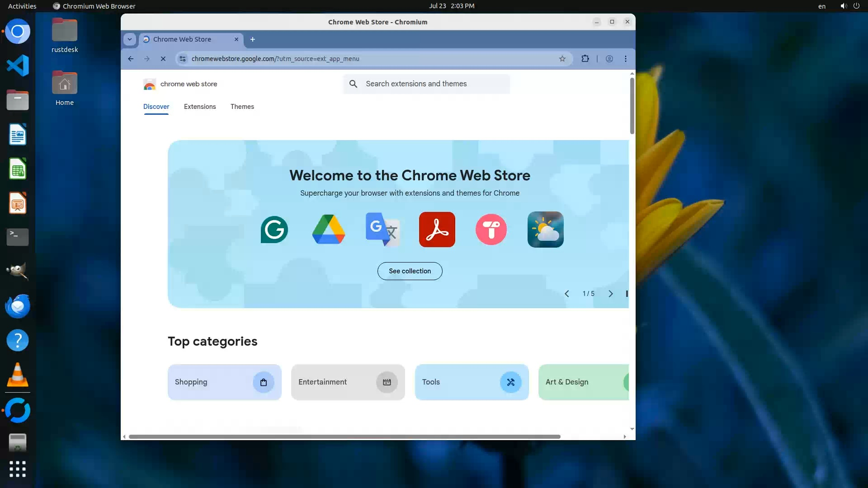Open the Tools category card
The image size is (868, 488).
point(472,382)
